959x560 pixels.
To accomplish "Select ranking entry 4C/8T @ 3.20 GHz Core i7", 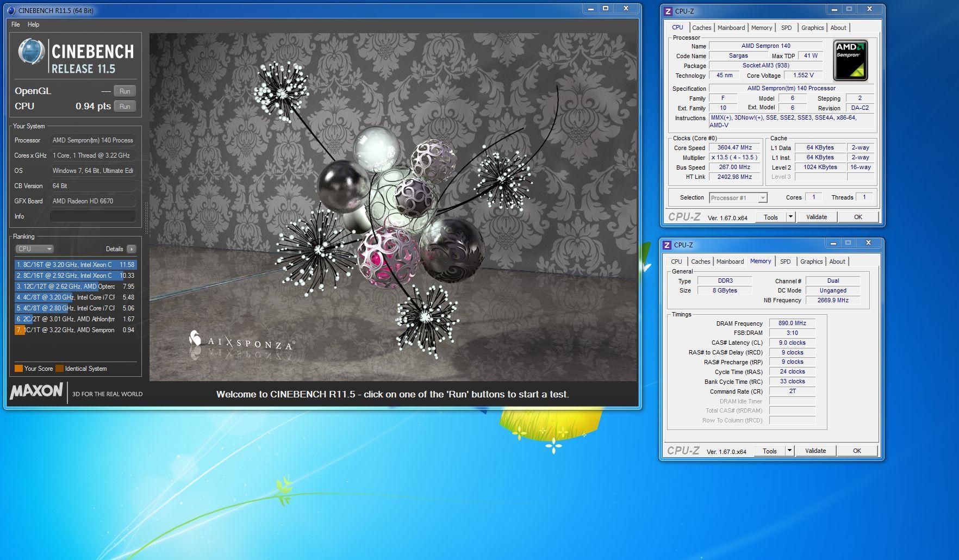I will click(x=76, y=297).
